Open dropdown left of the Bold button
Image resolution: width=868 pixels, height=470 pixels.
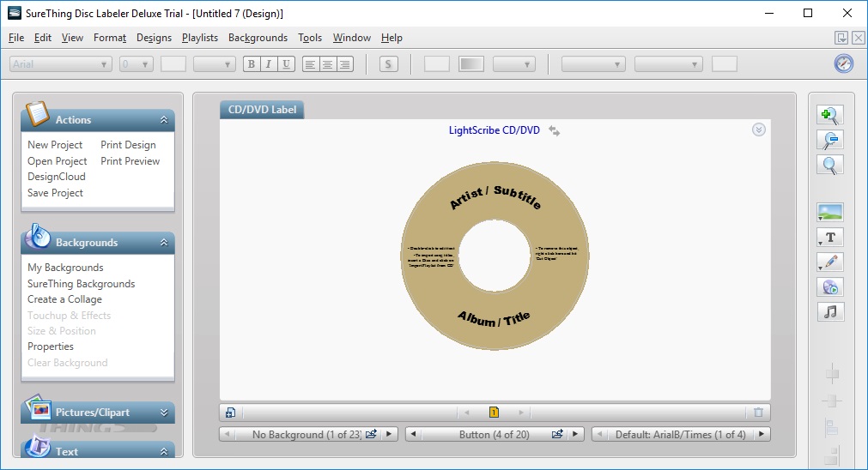[215, 64]
